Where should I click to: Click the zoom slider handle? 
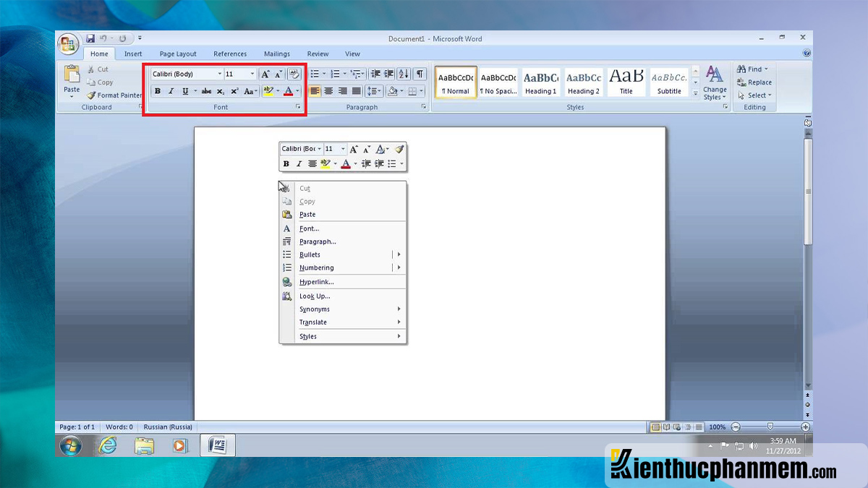[770, 427]
